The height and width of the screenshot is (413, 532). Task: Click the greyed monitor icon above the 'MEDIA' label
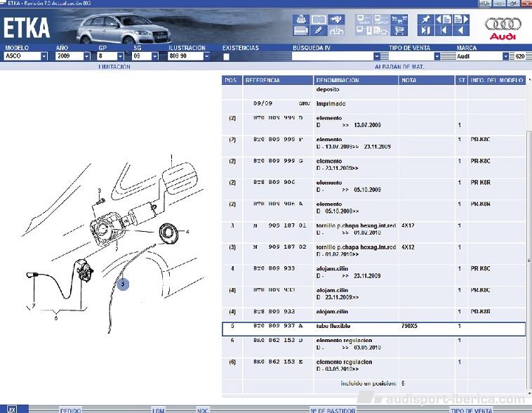click(364, 20)
